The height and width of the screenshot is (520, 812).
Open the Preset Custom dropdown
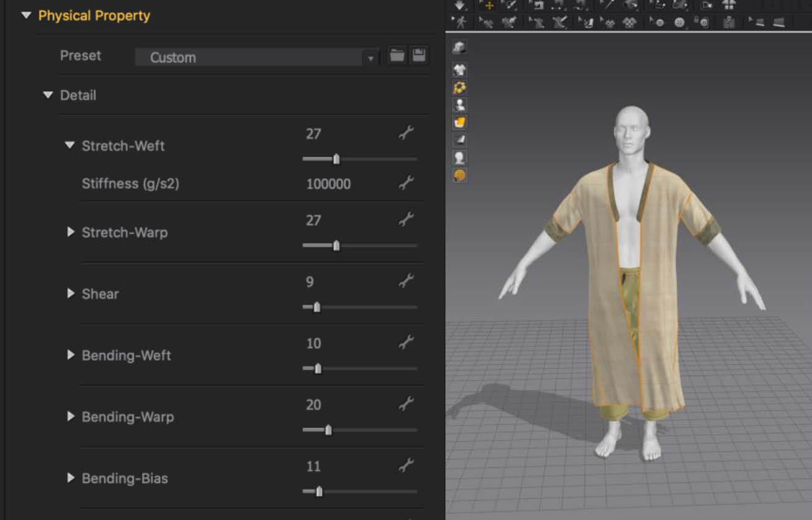(x=256, y=57)
